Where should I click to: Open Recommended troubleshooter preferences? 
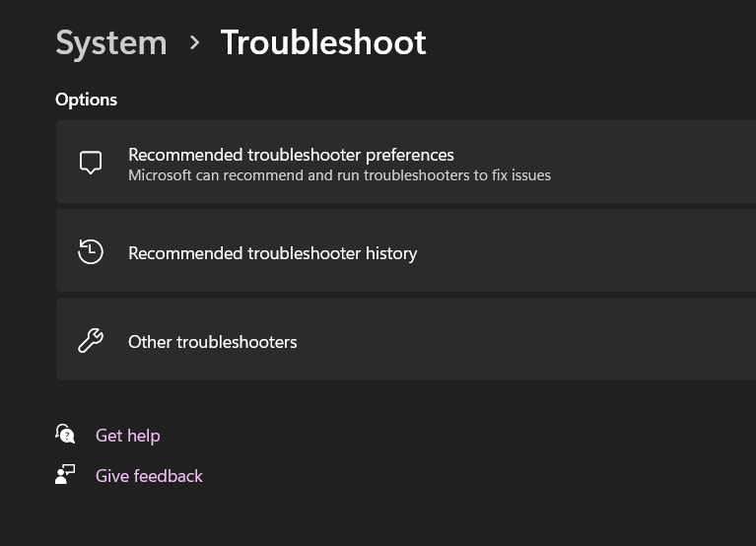[x=406, y=162]
